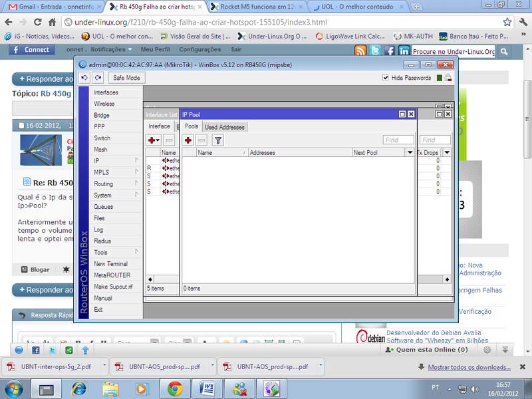Select Interface tab in Interface List
The height and width of the screenshot is (399, 532).
[159, 126]
